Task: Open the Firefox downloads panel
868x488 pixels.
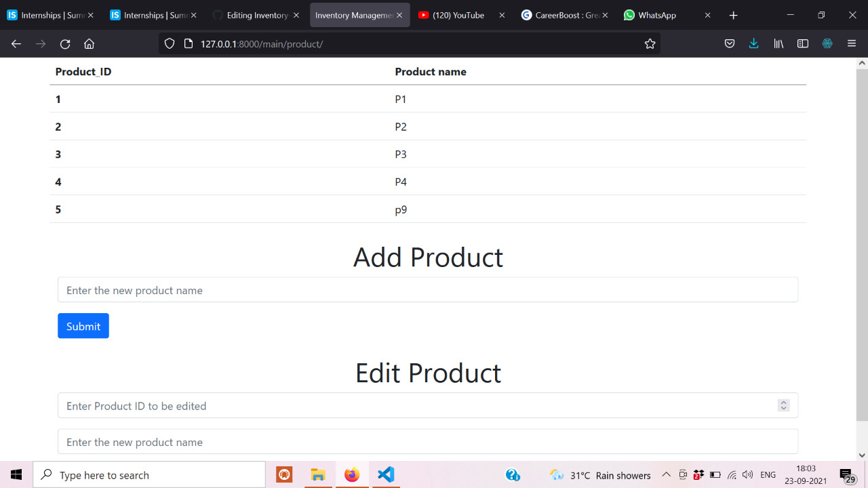Action: [753, 43]
